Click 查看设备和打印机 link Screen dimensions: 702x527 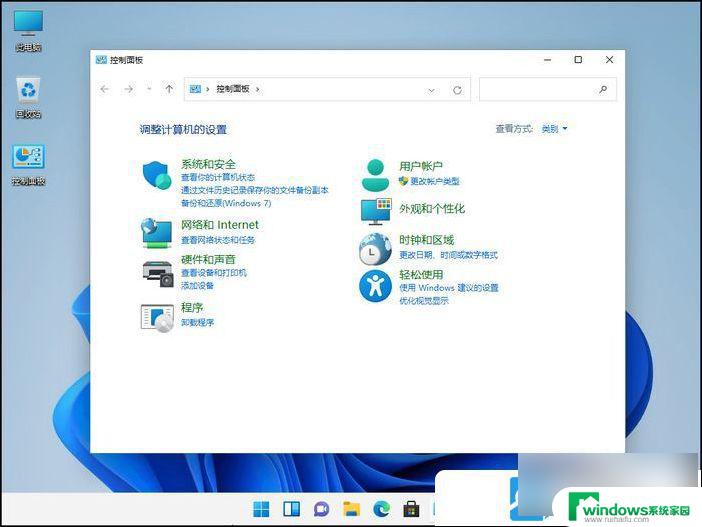click(214, 273)
